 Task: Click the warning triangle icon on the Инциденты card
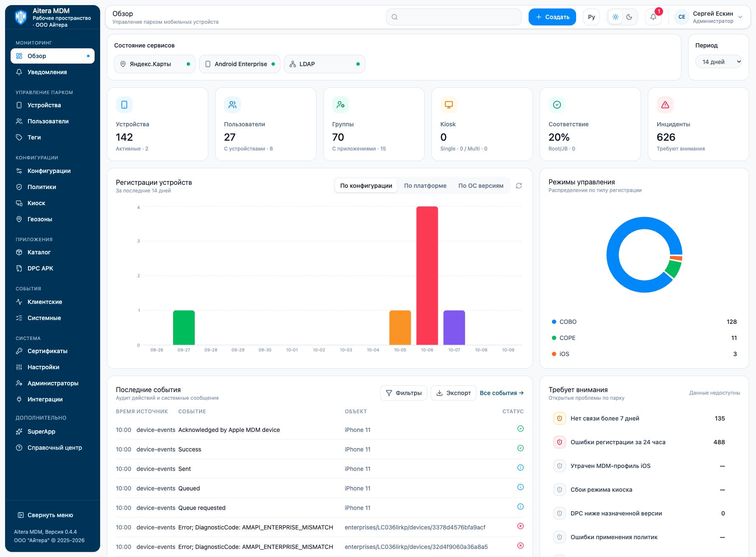(665, 105)
